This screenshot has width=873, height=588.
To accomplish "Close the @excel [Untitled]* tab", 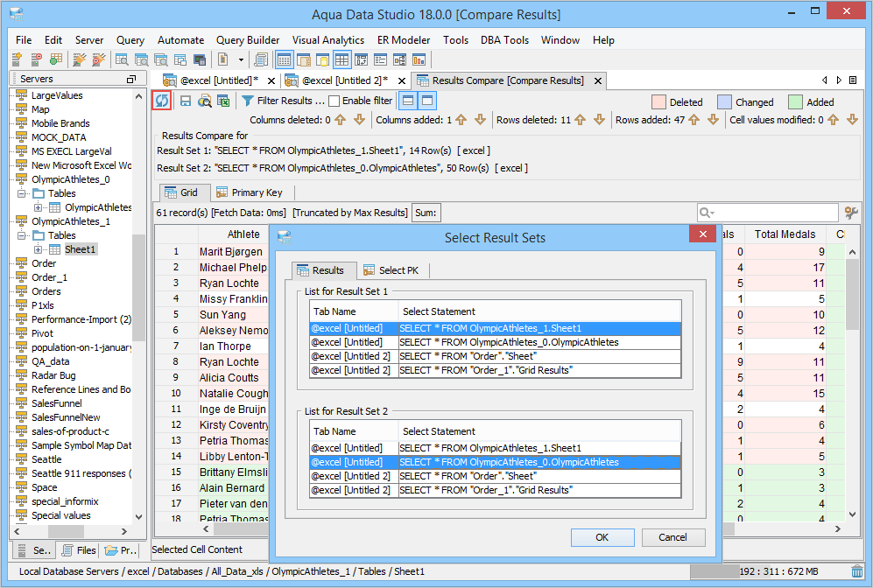I will click(271, 80).
